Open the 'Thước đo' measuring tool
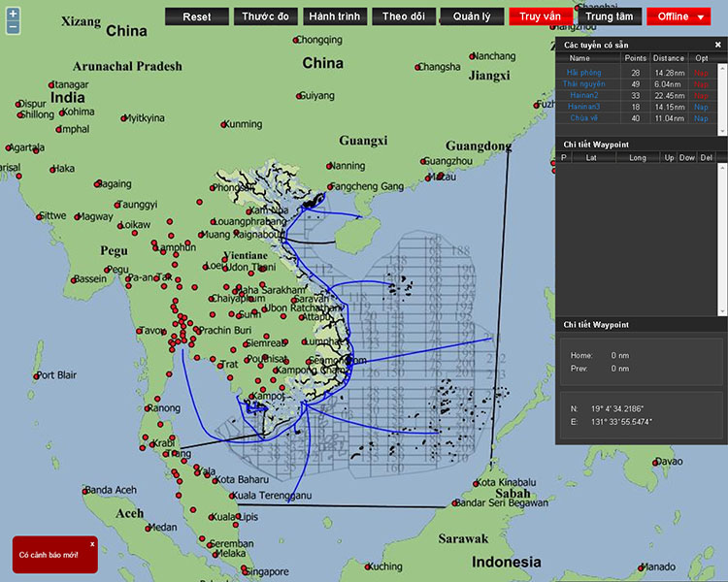 [266, 16]
